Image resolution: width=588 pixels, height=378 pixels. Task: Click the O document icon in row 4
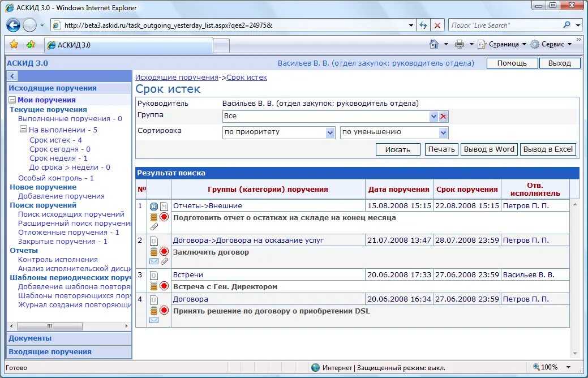point(154,299)
